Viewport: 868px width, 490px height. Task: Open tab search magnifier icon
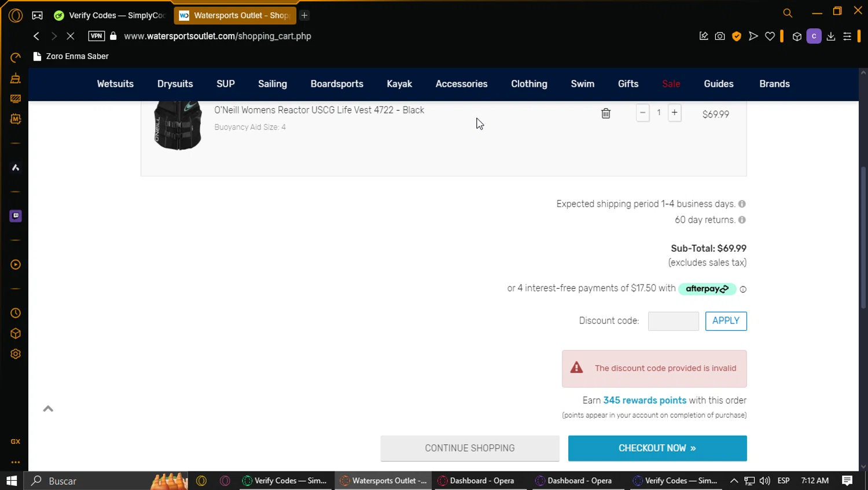[x=788, y=13]
